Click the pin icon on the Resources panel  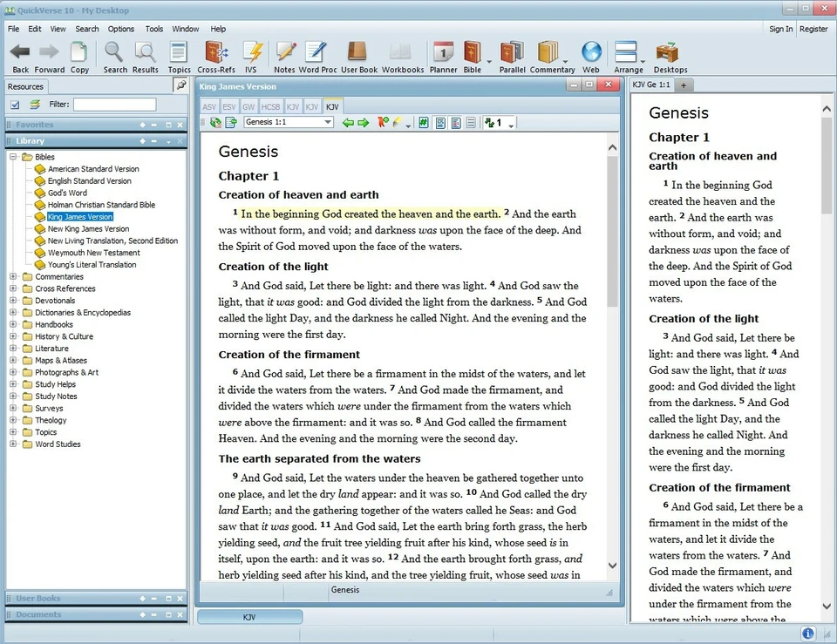tap(180, 85)
